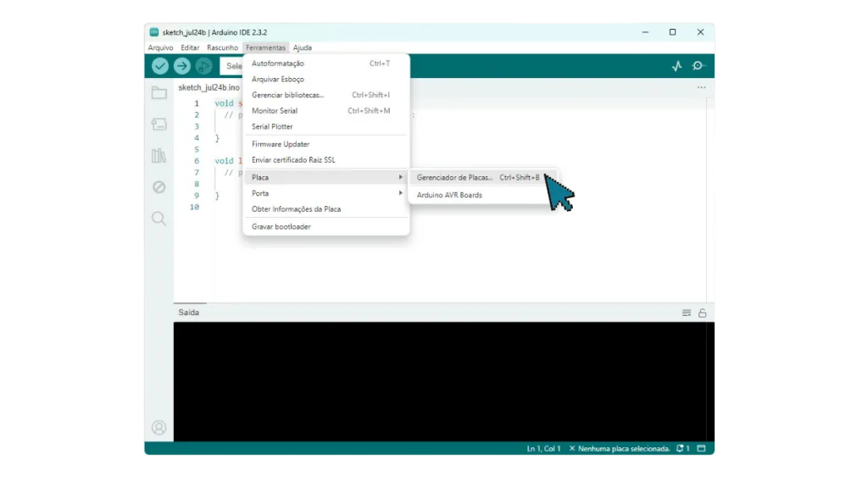This screenshot has width=868, height=488.
Task: Click the Arduino app icon in title bar
Action: (x=154, y=32)
